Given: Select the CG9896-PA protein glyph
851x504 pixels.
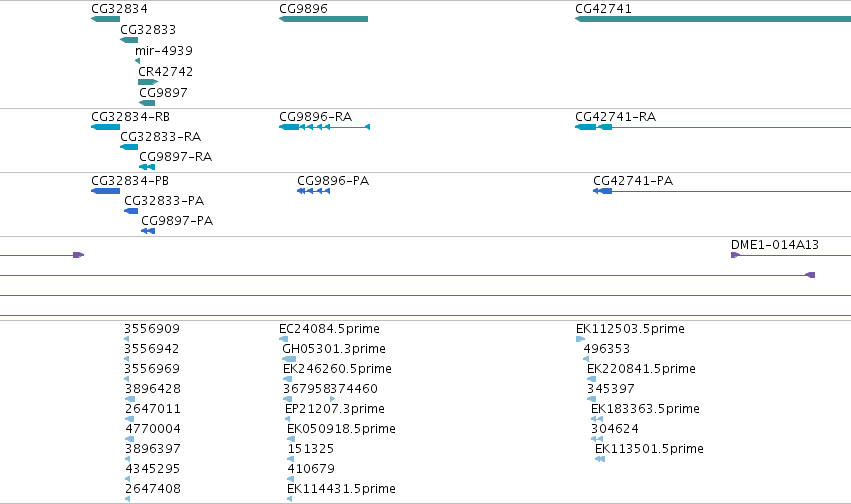Looking at the screenshot, I should (x=314, y=191).
